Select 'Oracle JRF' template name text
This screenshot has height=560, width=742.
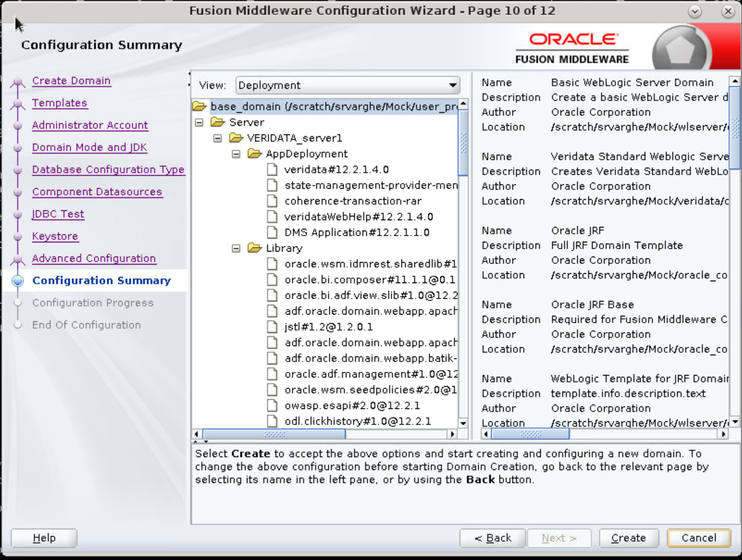pos(579,230)
